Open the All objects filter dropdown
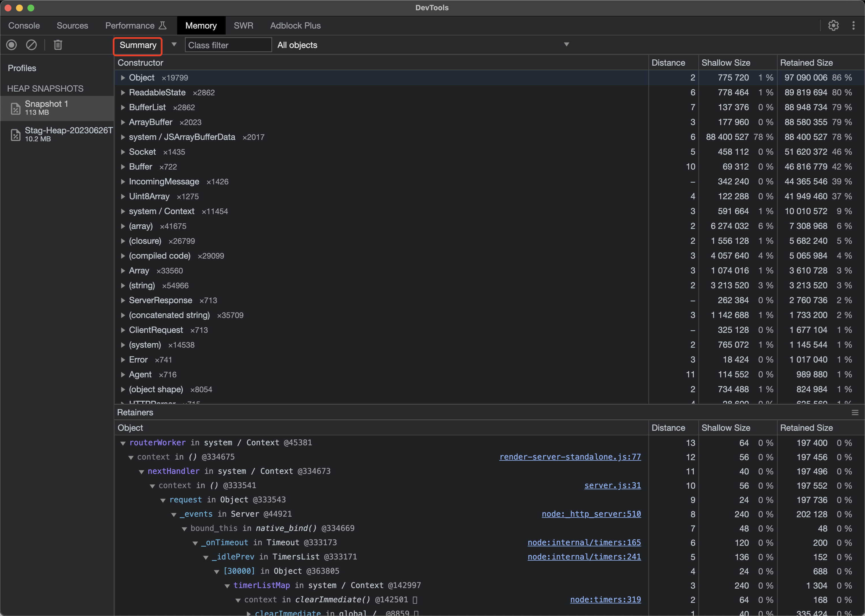This screenshot has height=616, width=865. (x=566, y=44)
